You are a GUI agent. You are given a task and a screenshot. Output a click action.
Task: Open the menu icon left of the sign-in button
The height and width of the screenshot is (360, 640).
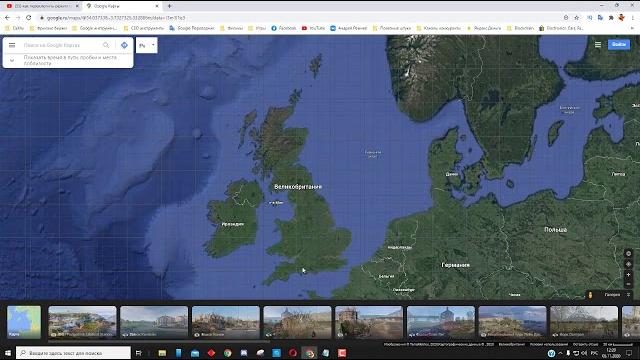tap(598, 44)
